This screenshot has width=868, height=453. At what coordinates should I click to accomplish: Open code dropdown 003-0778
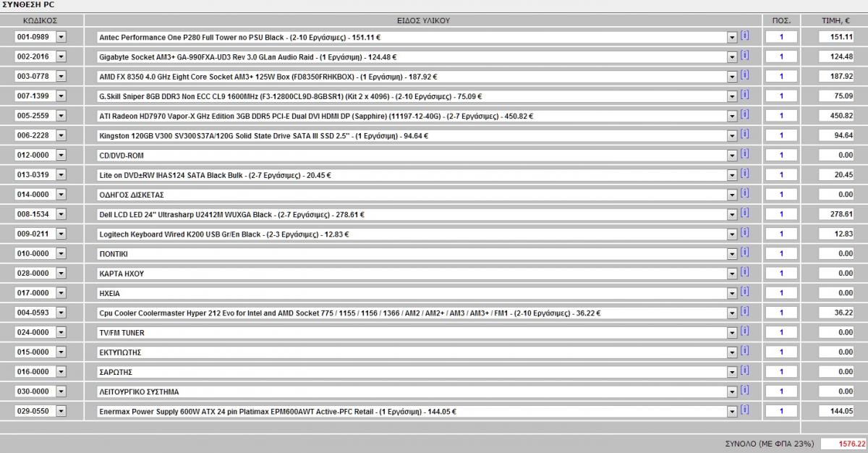click(61, 76)
